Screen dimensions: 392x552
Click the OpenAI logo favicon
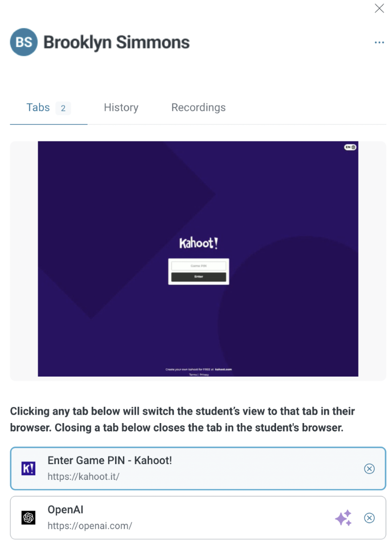coord(28,518)
